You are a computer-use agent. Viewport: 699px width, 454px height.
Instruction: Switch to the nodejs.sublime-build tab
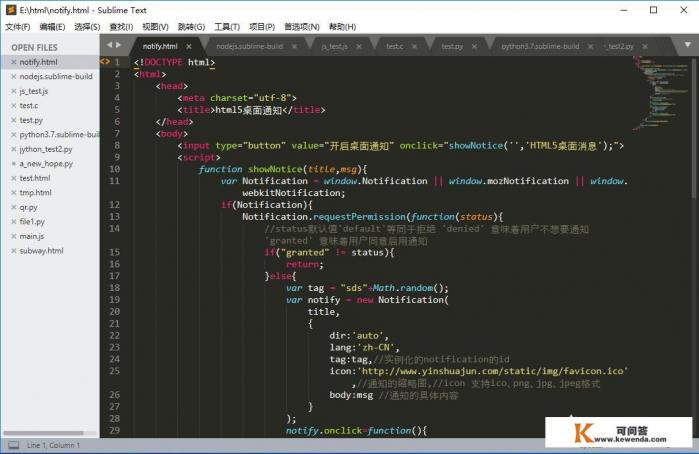pyautogui.click(x=250, y=46)
